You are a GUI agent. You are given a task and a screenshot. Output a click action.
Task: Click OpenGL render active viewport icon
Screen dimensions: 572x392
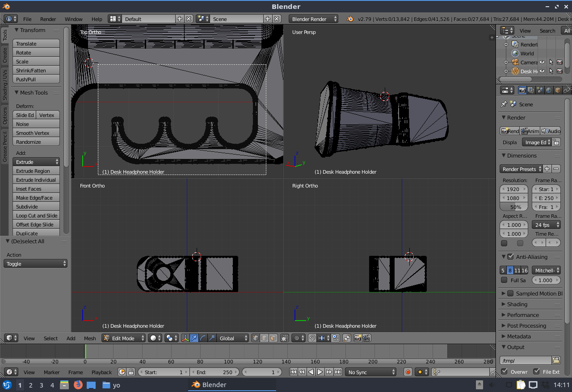tap(357, 338)
